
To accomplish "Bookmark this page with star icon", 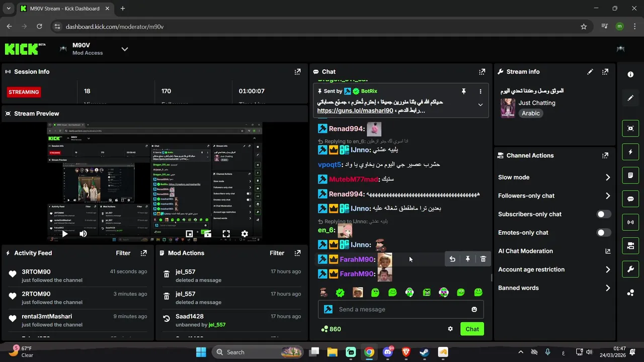I will [584, 27].
